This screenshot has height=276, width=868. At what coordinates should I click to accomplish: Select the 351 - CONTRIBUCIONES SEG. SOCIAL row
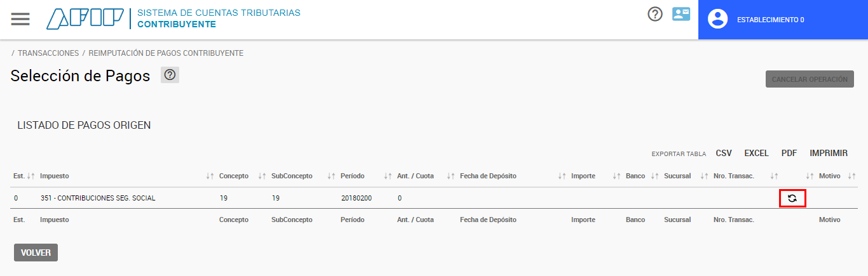click(x=434, y=198)
